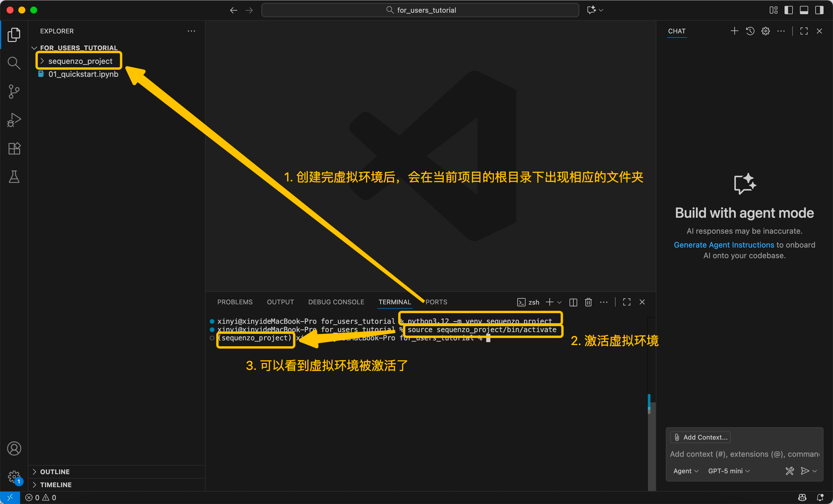Toggle the primary side bar visibility
This screenshot has width=833, height=504.
tap(788, 10)
